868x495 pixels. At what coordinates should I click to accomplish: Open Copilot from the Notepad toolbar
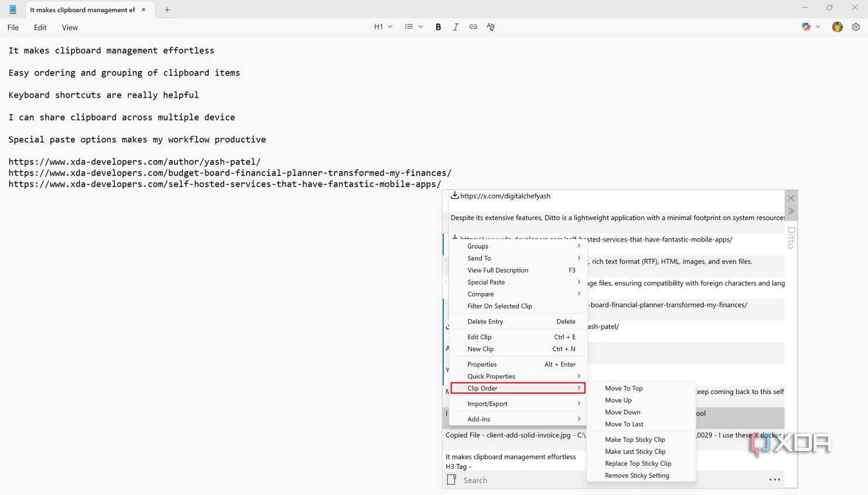point(806,27)
